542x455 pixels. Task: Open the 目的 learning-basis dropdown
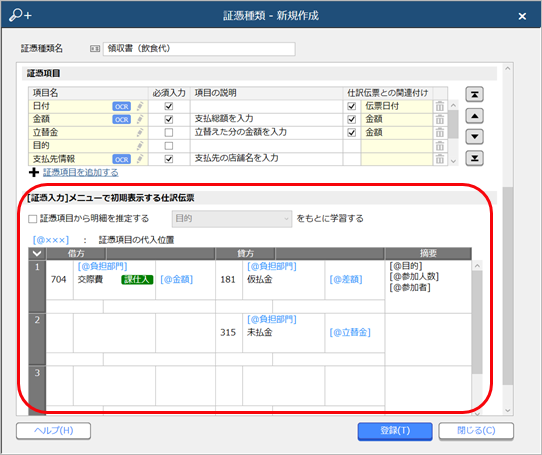232,219
